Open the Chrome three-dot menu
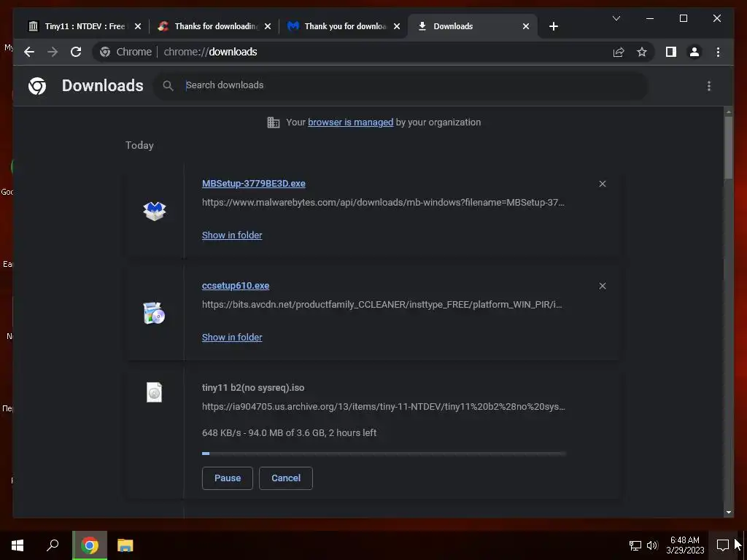The image size is (747, 560). (718, 52)
